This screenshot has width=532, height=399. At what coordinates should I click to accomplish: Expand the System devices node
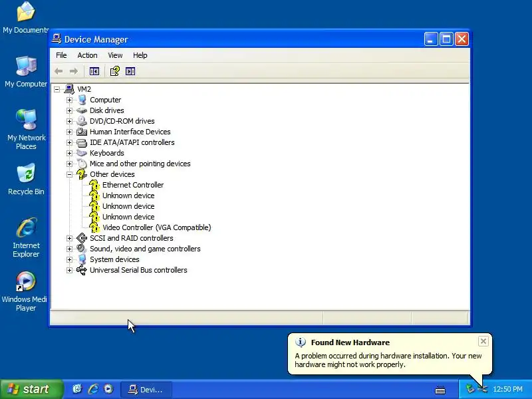70,259
